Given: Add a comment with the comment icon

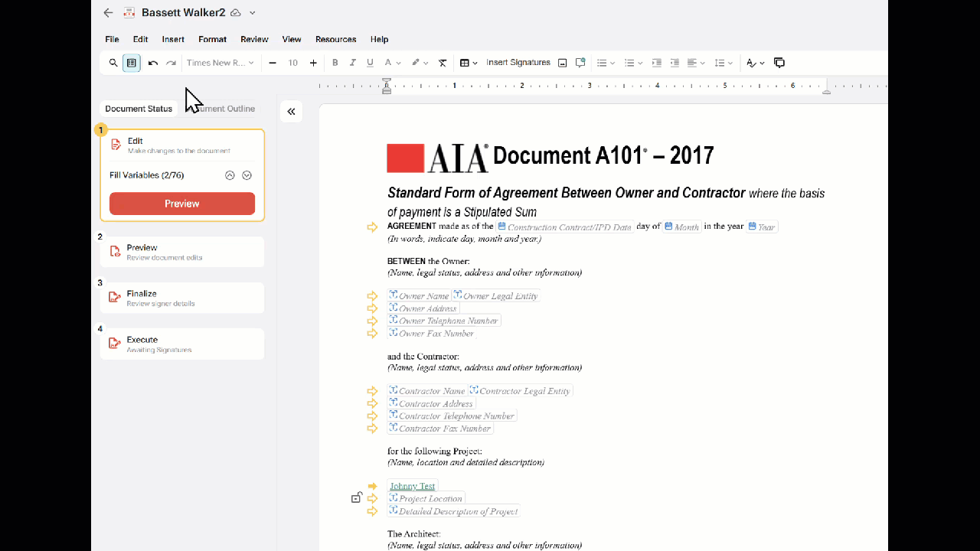Looking at the screenshot, I should [x=580, y=63].
